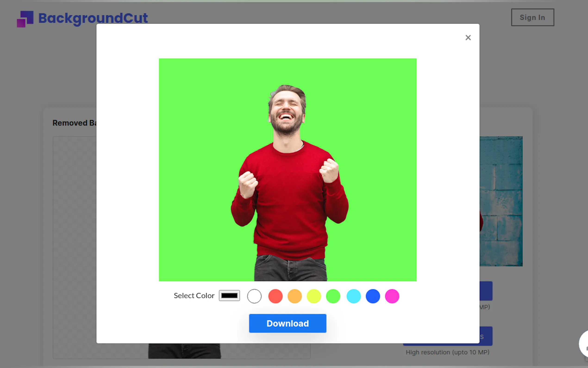Click the original blue wall photo
Image resolution: width=588 pixels, height=368 pixels.
click(501, 201)
